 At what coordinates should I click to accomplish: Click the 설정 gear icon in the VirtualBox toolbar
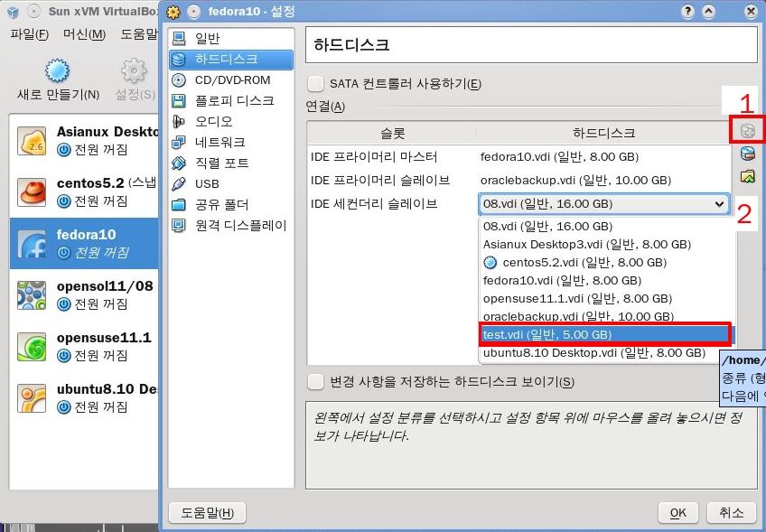(134, 70)
